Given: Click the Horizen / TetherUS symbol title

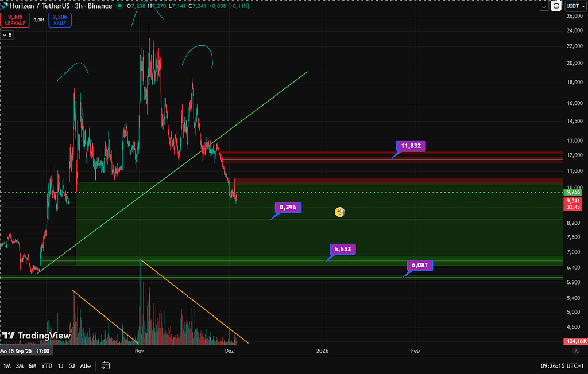Looking at the screenshot, I should pos(40,6).
